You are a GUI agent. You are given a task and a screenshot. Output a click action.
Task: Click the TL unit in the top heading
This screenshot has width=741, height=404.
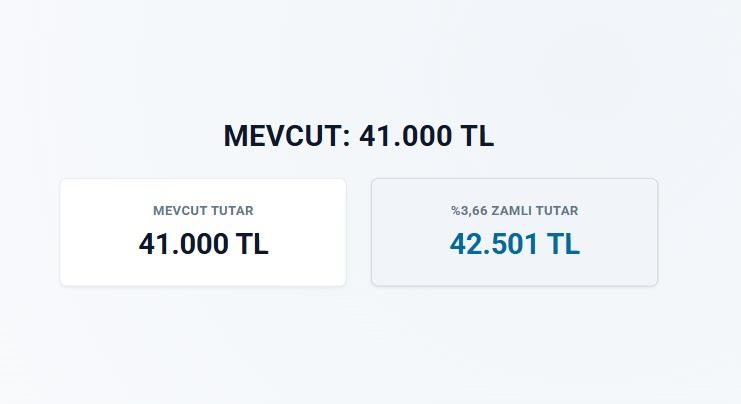(478, 136)
